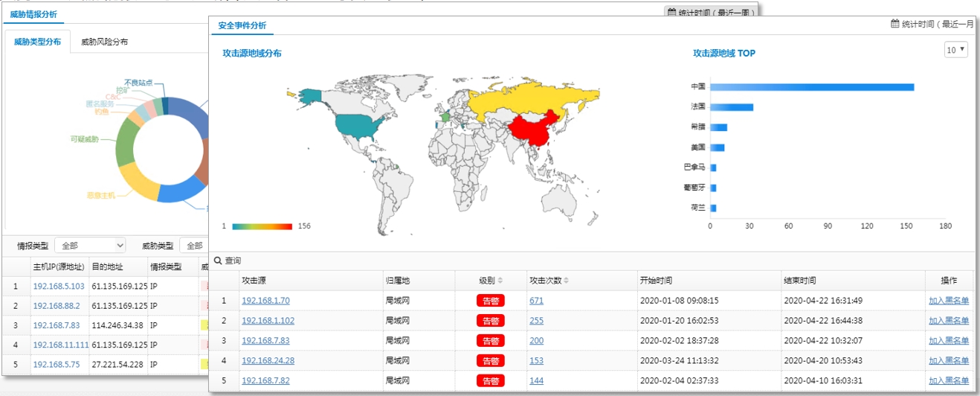Viewport: 980px width, 396px height.
Task: Click calendar icon in 威胁情报分析 panel header
Action: coord(671,12)
